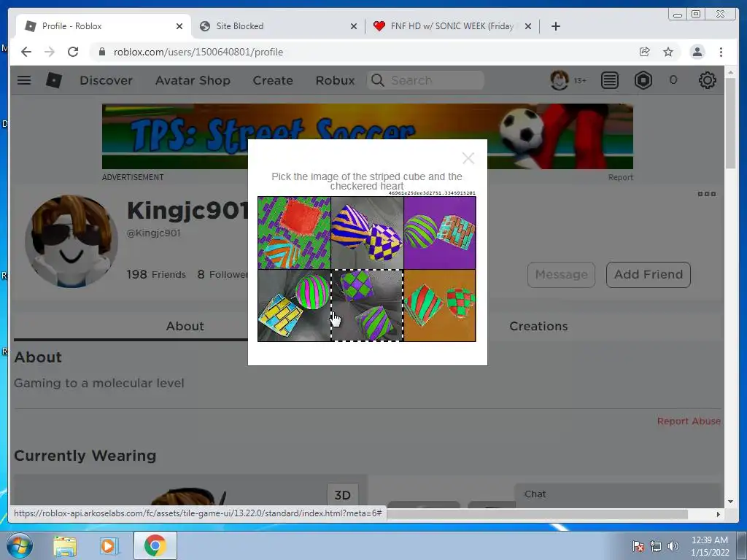Screen dimensions: 747x560
Task: Click the padlock site info icon
Action: tap(101, 52)
